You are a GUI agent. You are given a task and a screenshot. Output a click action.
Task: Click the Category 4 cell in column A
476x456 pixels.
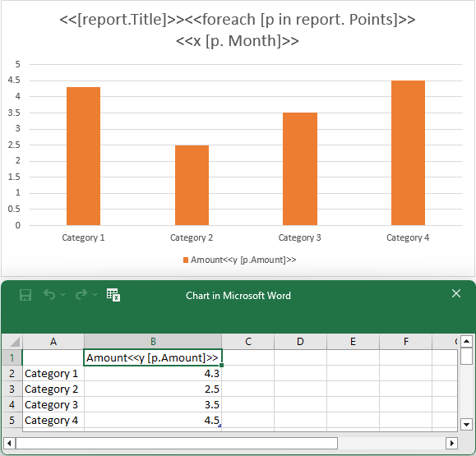[x=53, y=420]
